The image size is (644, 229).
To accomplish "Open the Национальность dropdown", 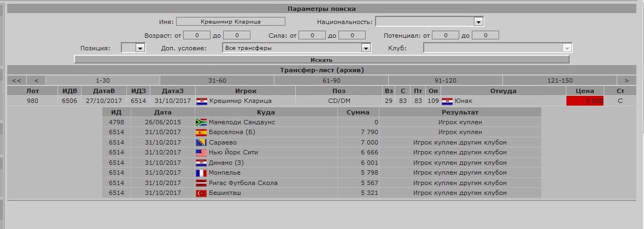I will pyautogui.click(x=478, y=22).
